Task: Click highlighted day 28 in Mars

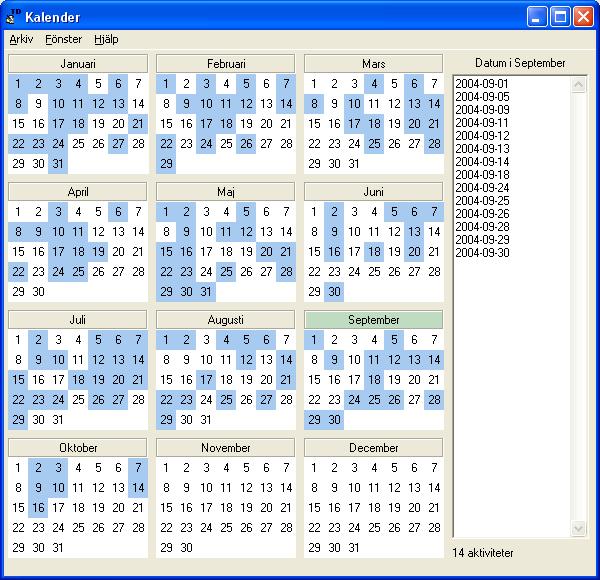Action: pos(434,144)
